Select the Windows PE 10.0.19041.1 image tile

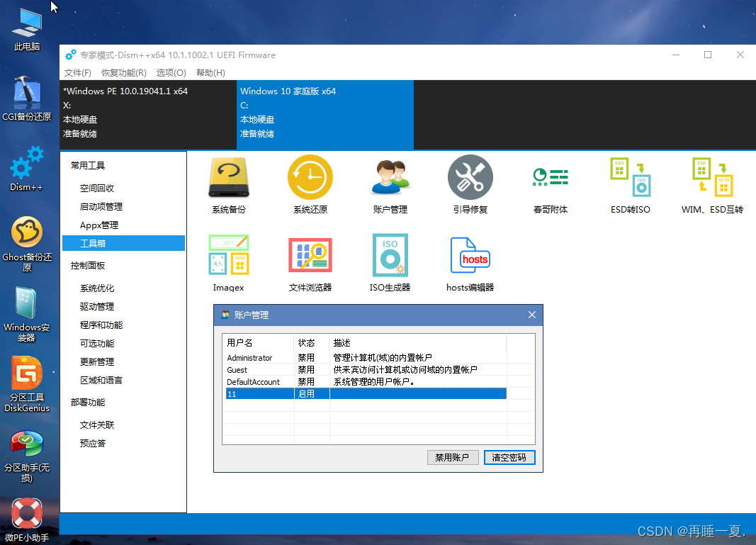(148, 115)
